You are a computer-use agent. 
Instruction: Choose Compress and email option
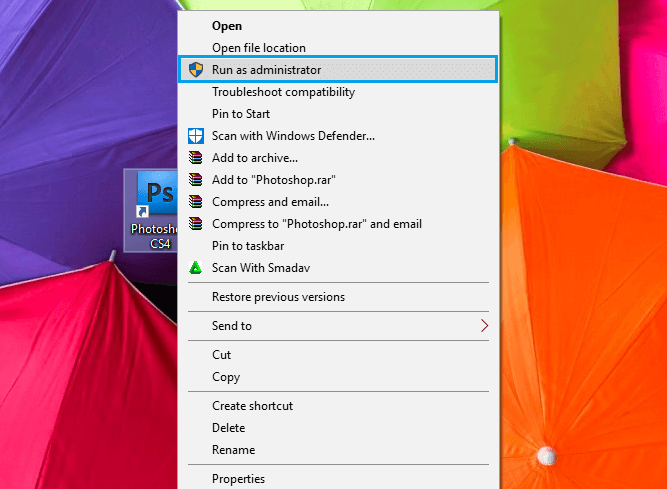338,202
